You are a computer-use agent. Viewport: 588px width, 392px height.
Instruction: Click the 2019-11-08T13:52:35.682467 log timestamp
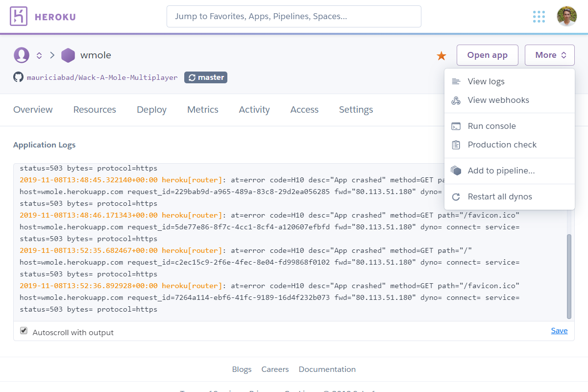[89, 250]
